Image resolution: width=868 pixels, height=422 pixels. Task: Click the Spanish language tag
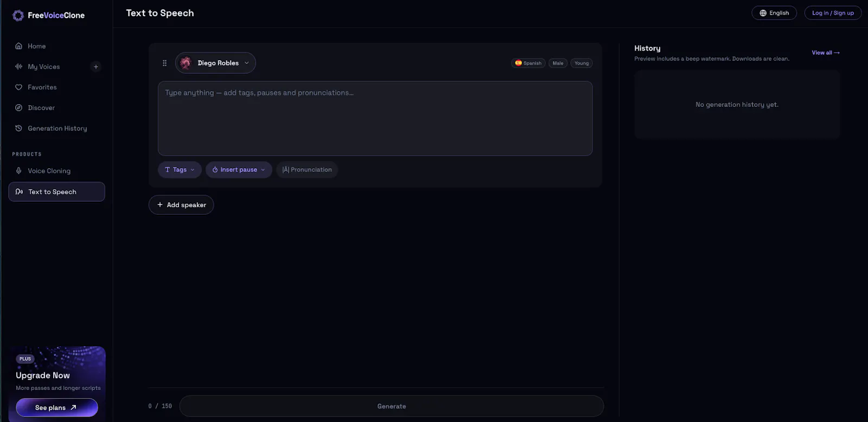(x=528, y=63)
